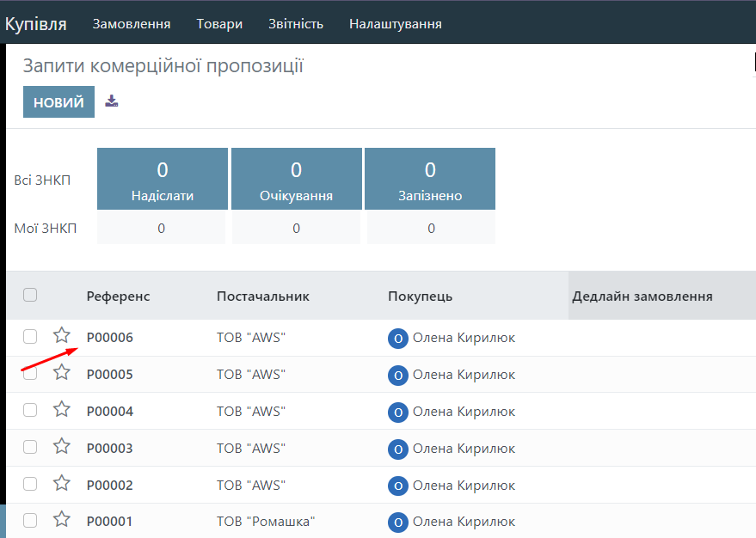Expand the Звітність menu
The height and width of the screenshot is (538, 756).
click(296, 24)
